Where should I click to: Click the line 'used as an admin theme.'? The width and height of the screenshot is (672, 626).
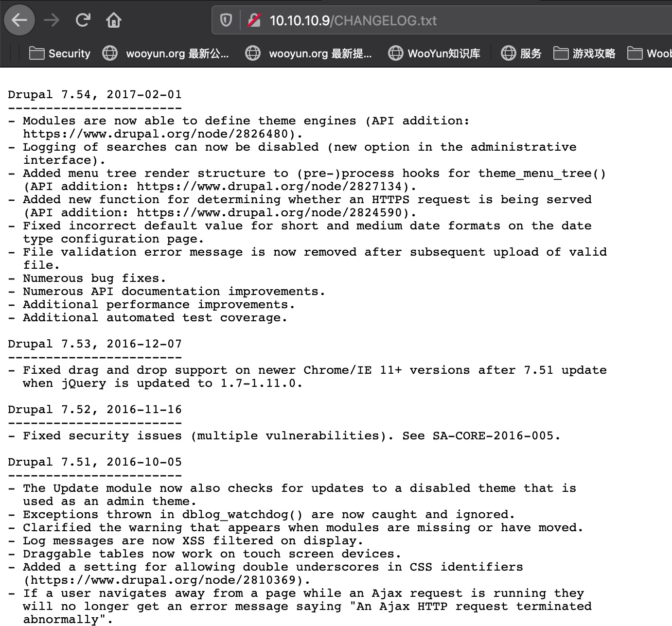coord(110,502)
